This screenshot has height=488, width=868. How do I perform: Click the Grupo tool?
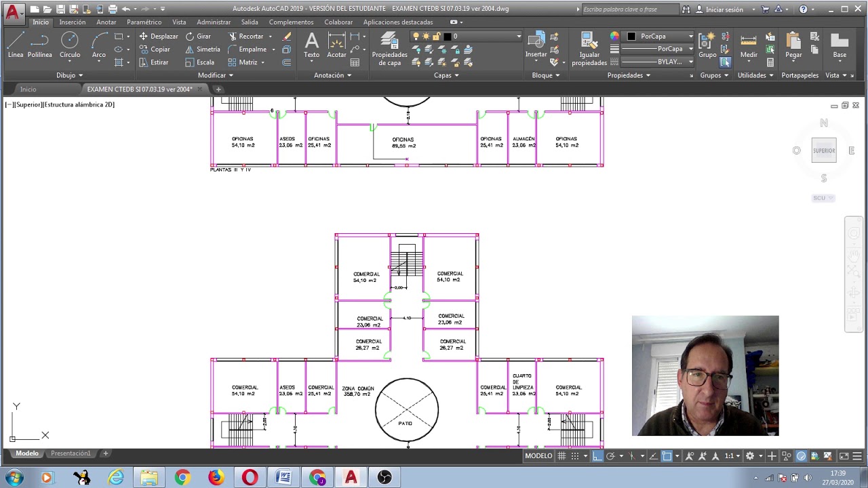click(x=707, y=45)
